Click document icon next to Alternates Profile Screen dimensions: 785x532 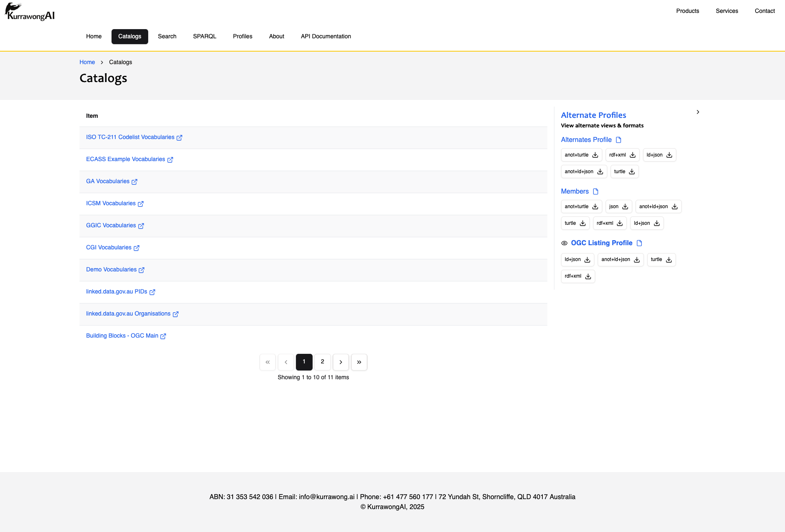point(619,140)
